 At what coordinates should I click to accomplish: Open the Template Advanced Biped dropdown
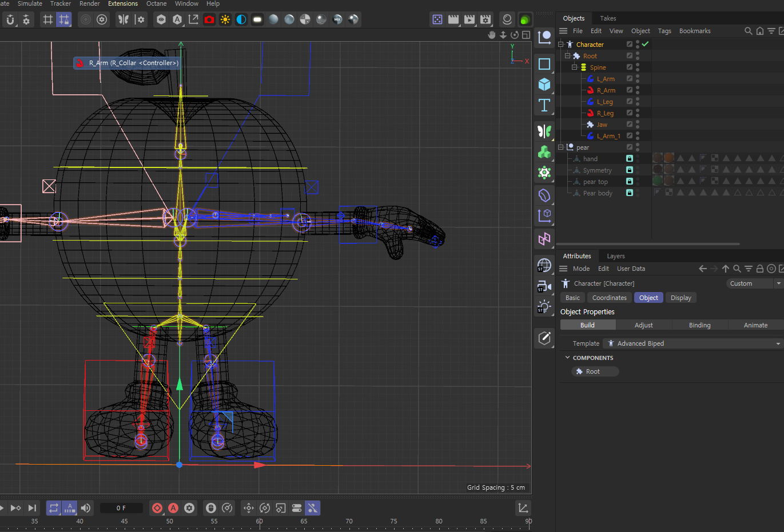(693, 343)
